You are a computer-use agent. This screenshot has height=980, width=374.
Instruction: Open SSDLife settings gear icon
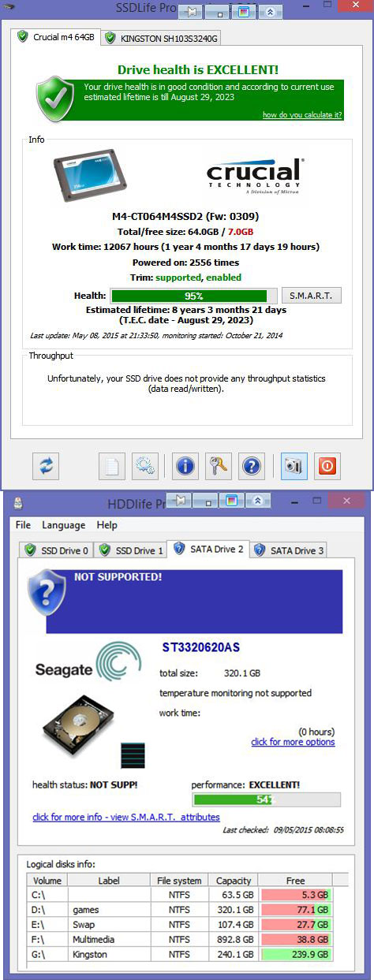point(145,466)
